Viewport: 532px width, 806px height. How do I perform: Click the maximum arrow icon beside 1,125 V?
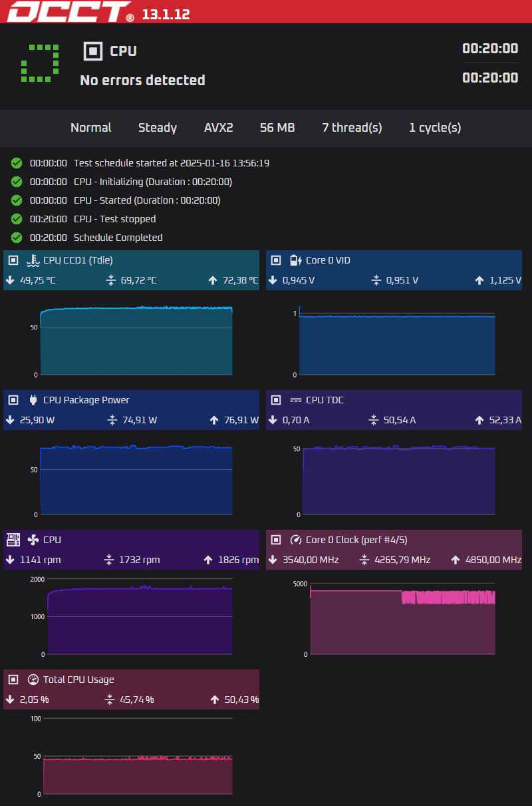pyautogui.click(x=479, y=280)
